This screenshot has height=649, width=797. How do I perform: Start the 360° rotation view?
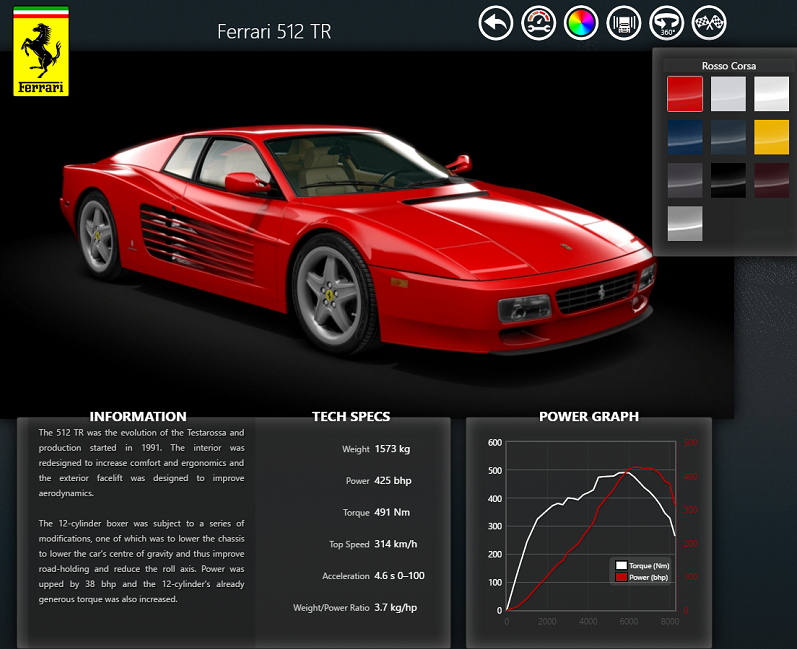[667, 22]
